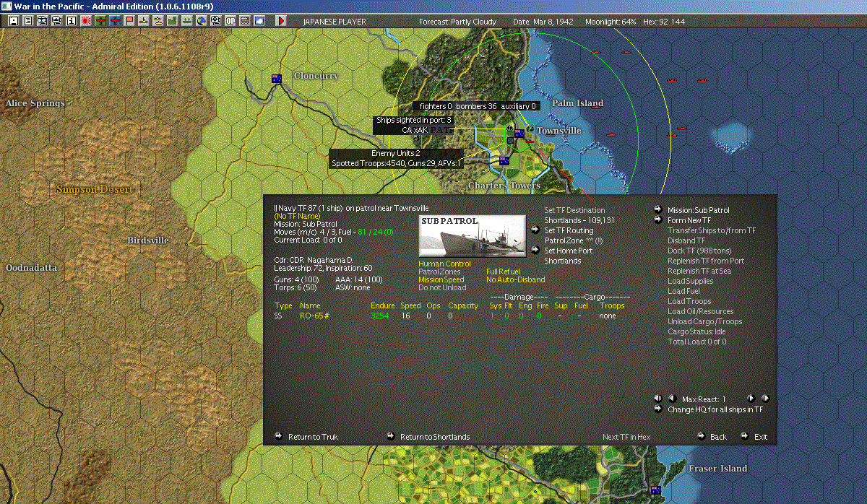Set Max React to minimum

pos(657,399)
